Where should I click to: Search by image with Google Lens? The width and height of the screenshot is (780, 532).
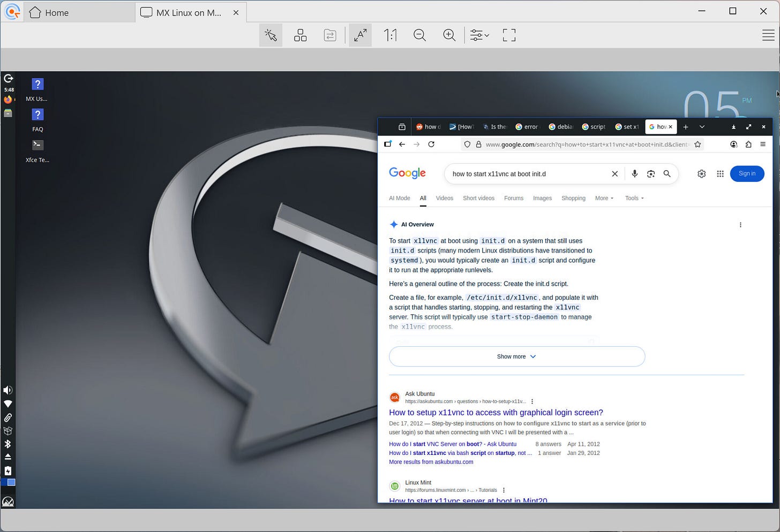650,173
